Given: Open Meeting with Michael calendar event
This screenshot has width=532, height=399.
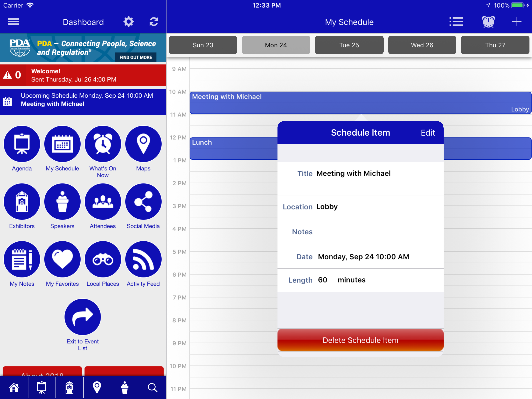Looking at the screenshot, I should (360, 103).
